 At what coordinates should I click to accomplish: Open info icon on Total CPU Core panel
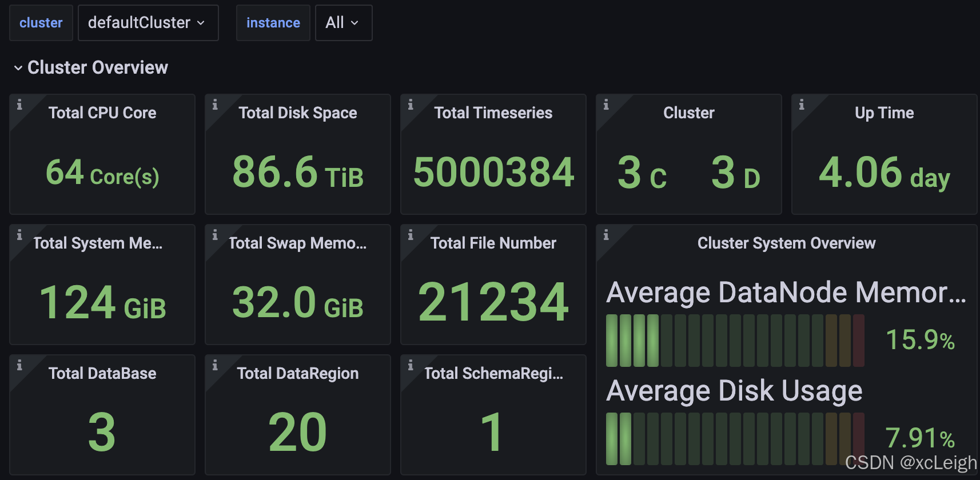(19, 105)
